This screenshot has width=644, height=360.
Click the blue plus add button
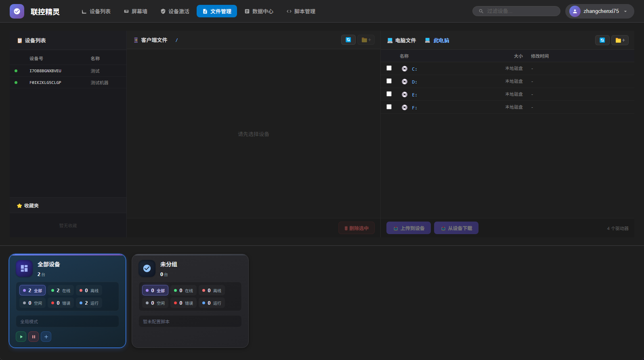click(46, 337)
